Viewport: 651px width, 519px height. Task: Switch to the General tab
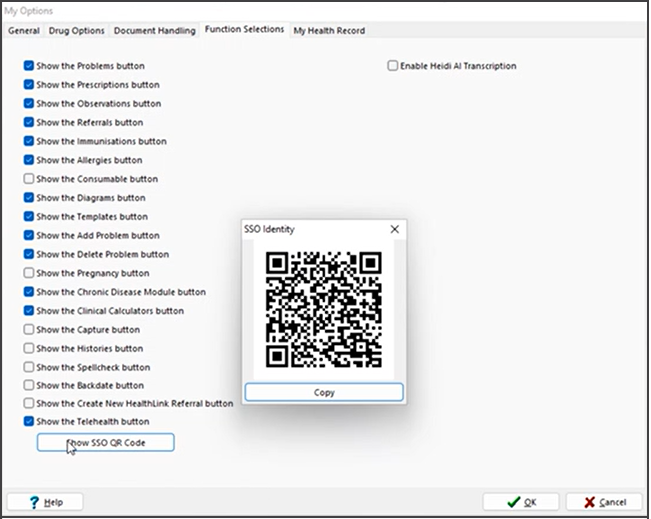(x=24, y=31)
